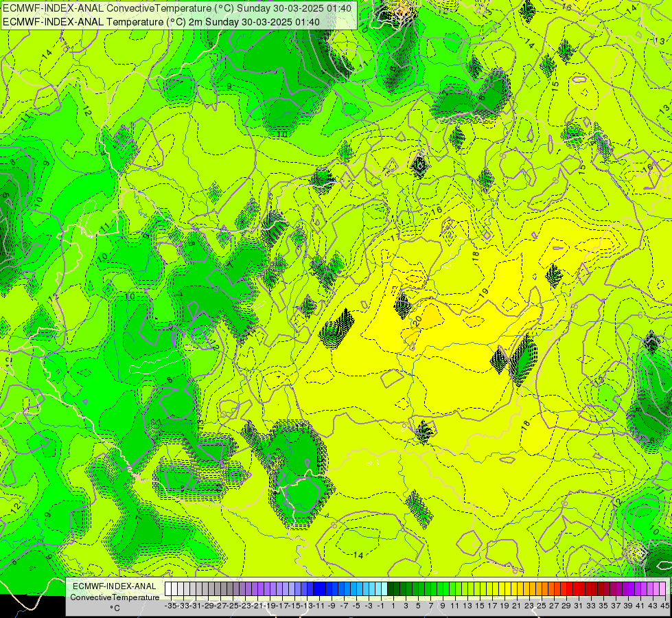This screenshot has height=618, width=672.
Task: Click legend value 43 in color scale
Action: pyautogui.click(x=653, y=606)
